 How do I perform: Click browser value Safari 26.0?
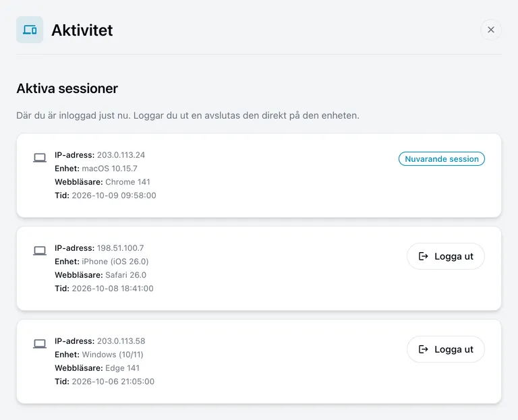click(x=125, y=275)
